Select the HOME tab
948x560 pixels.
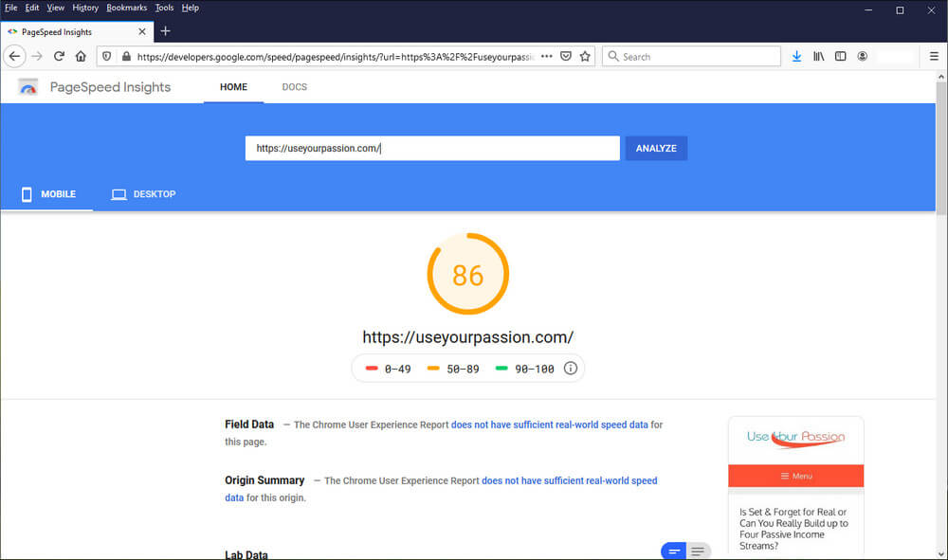(x=233, y=87)
